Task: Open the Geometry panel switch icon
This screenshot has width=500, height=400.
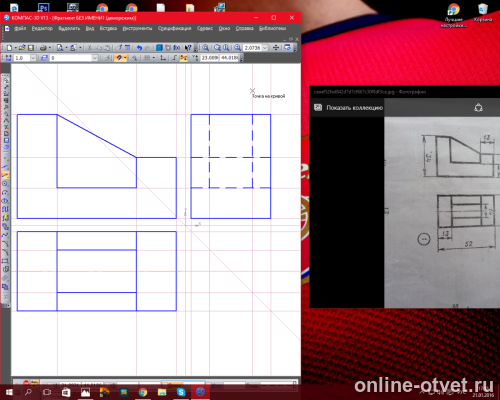Action: tap(5, 81)
